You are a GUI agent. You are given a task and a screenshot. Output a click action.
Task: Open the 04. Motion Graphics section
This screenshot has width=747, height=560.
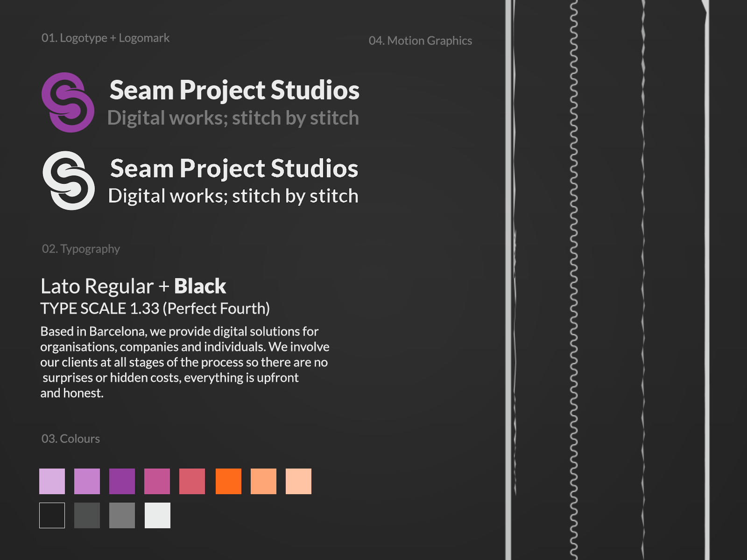point(420,41)
